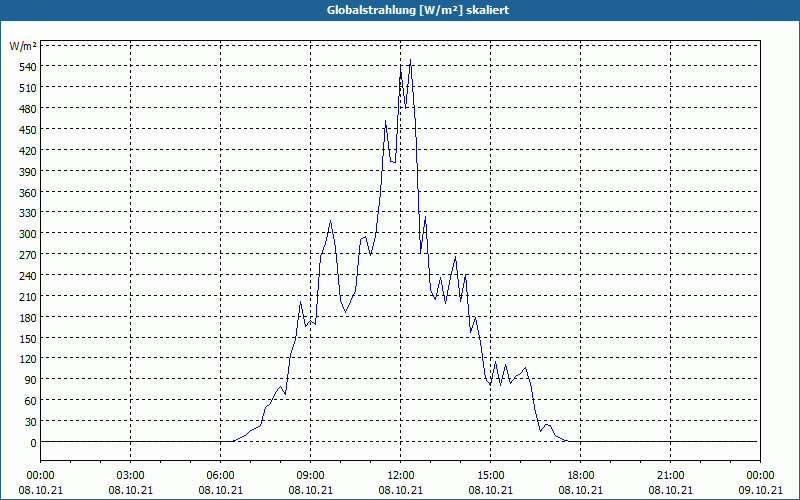Click the W/m² unit label

point(23,47)
